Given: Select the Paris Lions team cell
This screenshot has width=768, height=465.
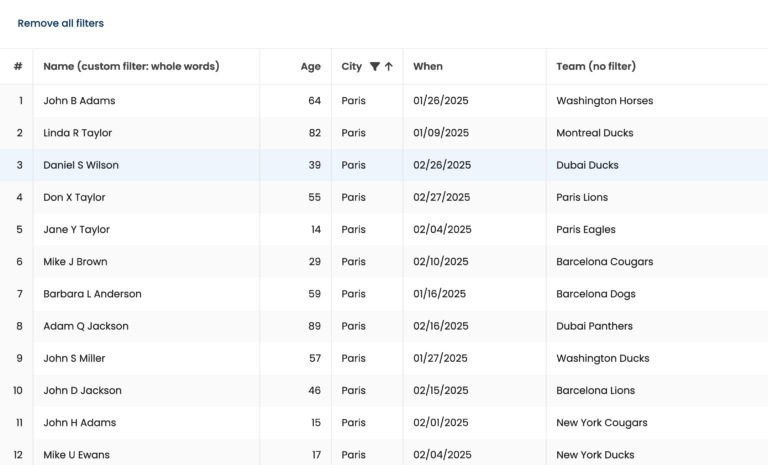Looking at the screenshot, I should [x=582, y=197].
